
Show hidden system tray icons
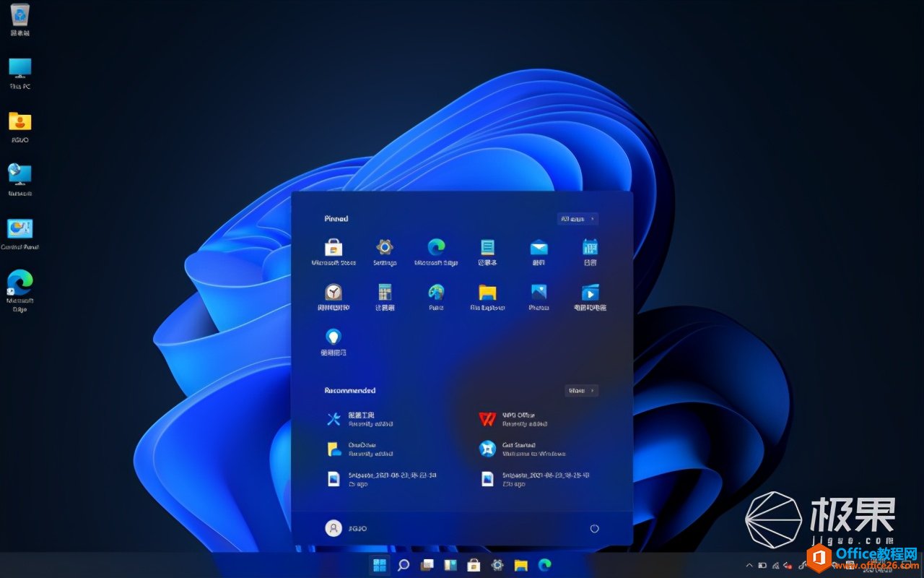click(x=749, y=566)
